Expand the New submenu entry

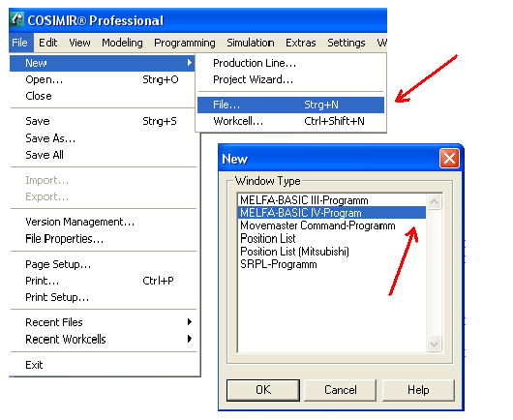(103, 63)
